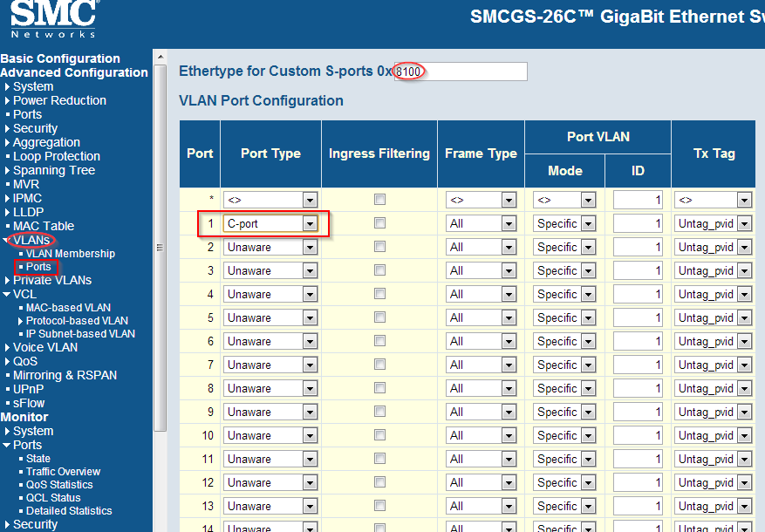
Task: Open the MAC Table page
Action: pyautogui.click(x=43, y=226)
